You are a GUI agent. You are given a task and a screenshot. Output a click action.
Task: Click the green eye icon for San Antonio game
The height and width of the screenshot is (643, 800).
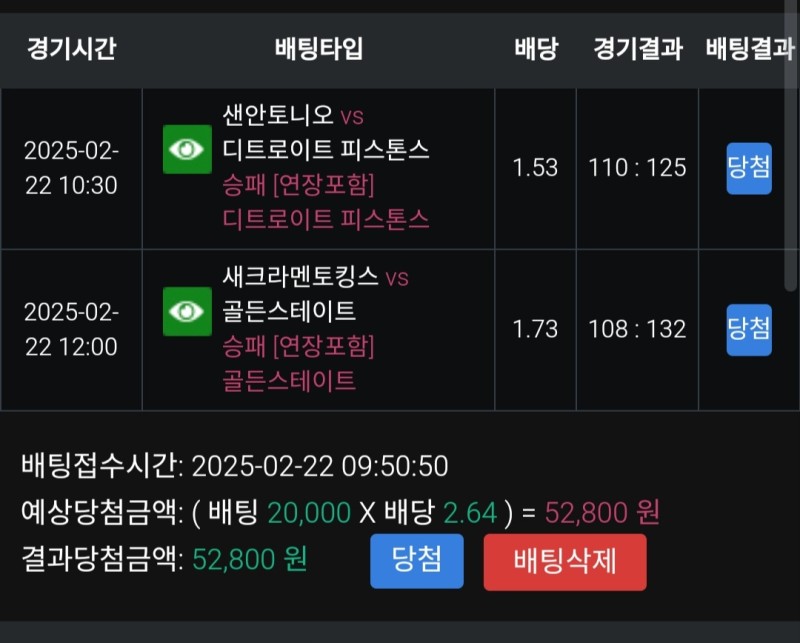[187, 150]
